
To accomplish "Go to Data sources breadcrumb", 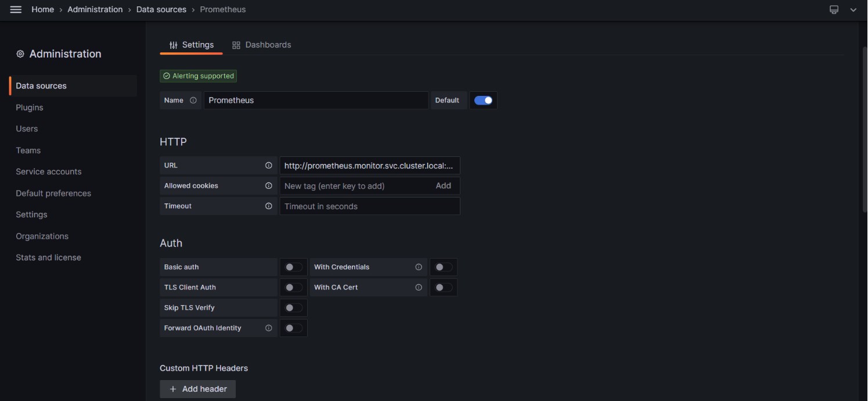I will 161,9.
